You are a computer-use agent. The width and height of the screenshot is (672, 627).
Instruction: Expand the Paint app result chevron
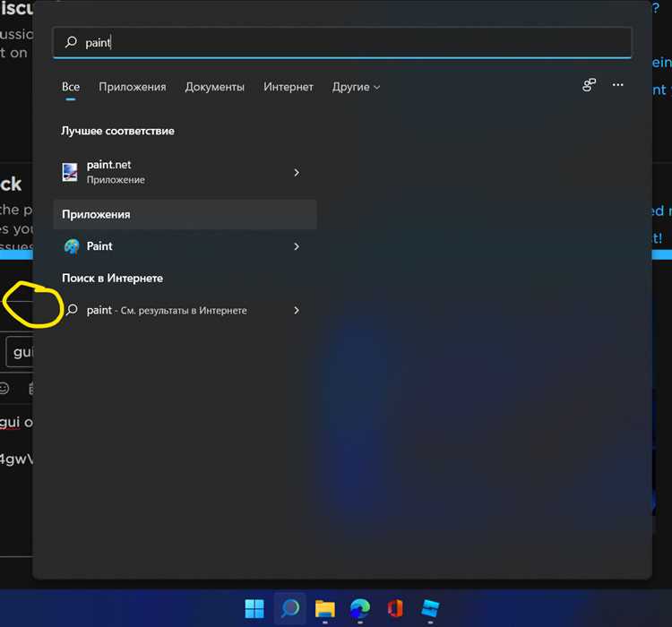pyautogui.click(x=297, y=246)
